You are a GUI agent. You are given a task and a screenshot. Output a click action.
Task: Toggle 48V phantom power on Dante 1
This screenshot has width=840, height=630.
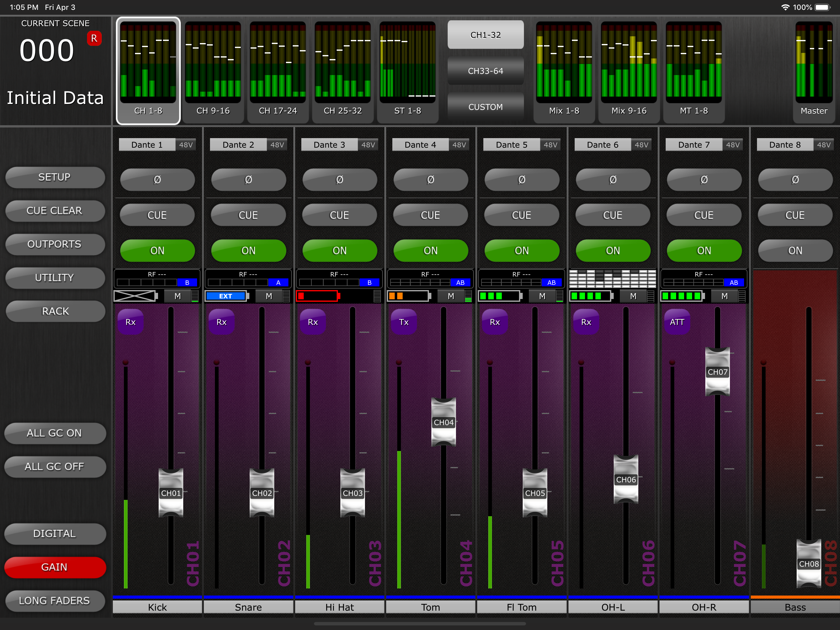click(x=186, y=145)
